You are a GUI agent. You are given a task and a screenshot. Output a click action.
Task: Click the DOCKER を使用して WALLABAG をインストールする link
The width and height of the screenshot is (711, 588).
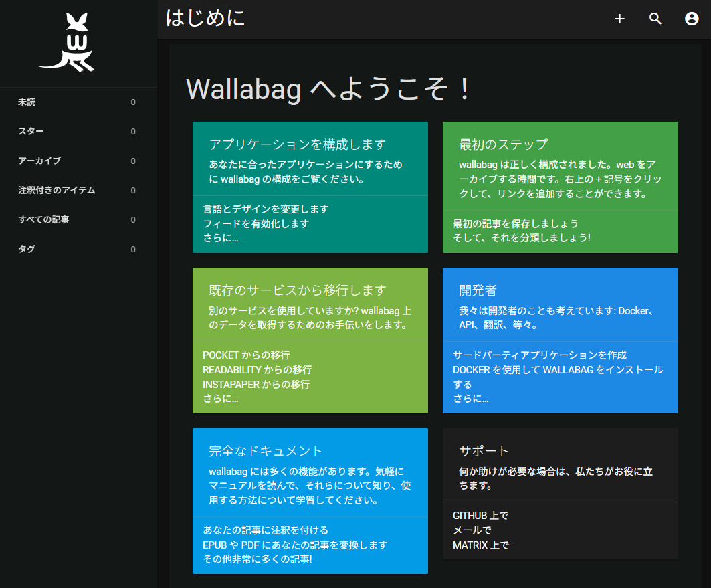coord(558,377)
